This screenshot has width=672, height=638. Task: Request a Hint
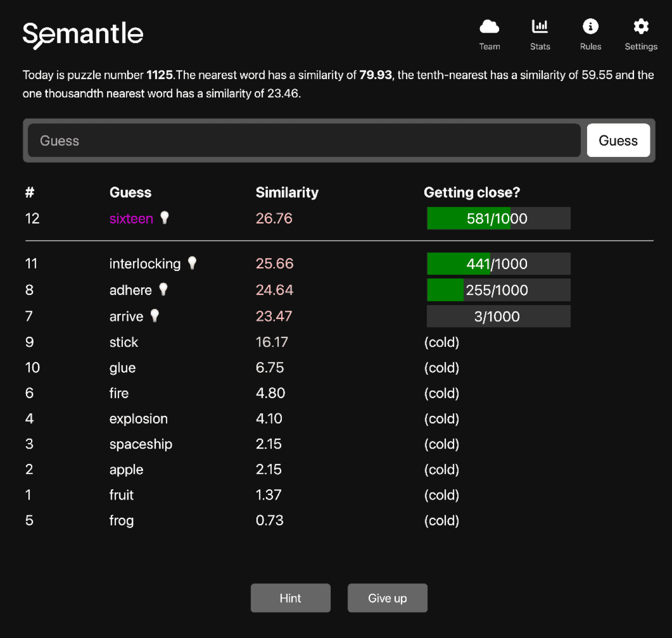pos(290,598)
